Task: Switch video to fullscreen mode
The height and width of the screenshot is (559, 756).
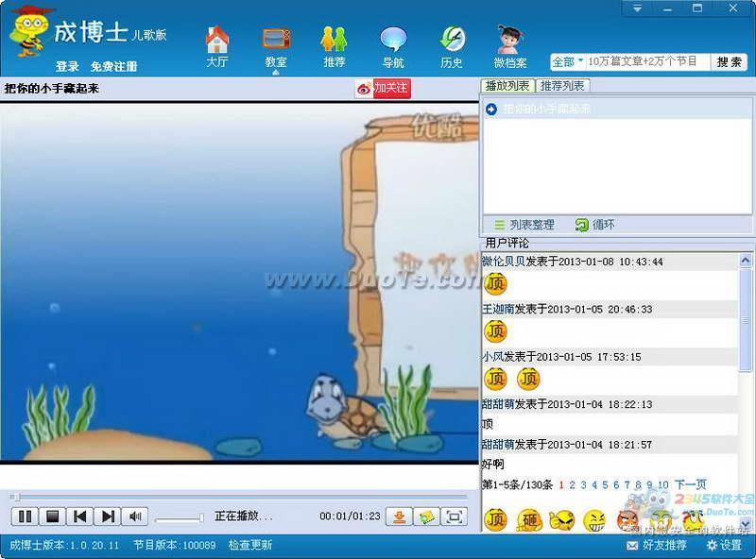Action: [x=455, y=517]
